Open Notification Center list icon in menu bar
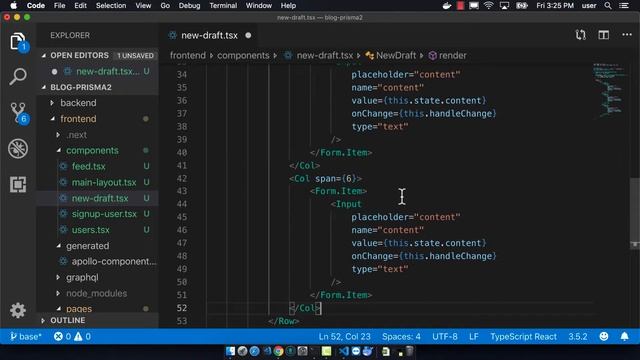This screenshot has width=640, height=360. pyautogui.click(x=624, y=6)
